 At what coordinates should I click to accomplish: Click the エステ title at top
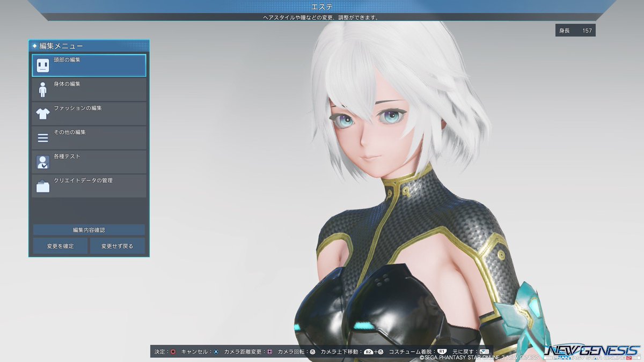(x=322, y=6)
